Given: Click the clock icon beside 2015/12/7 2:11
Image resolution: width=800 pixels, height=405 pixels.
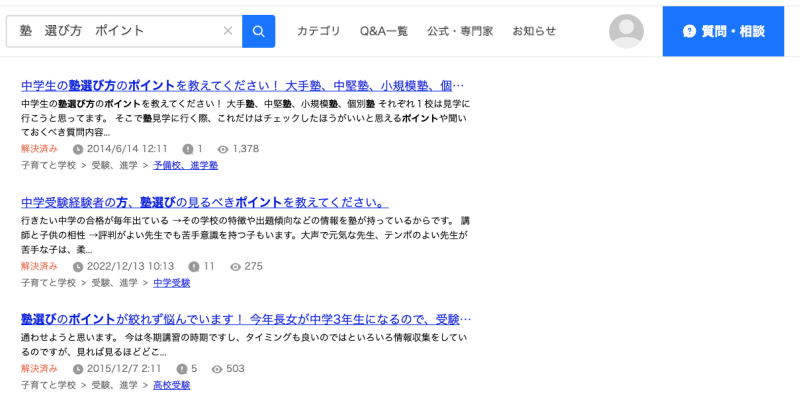Looking at the screenshot, I should [78, 369].
